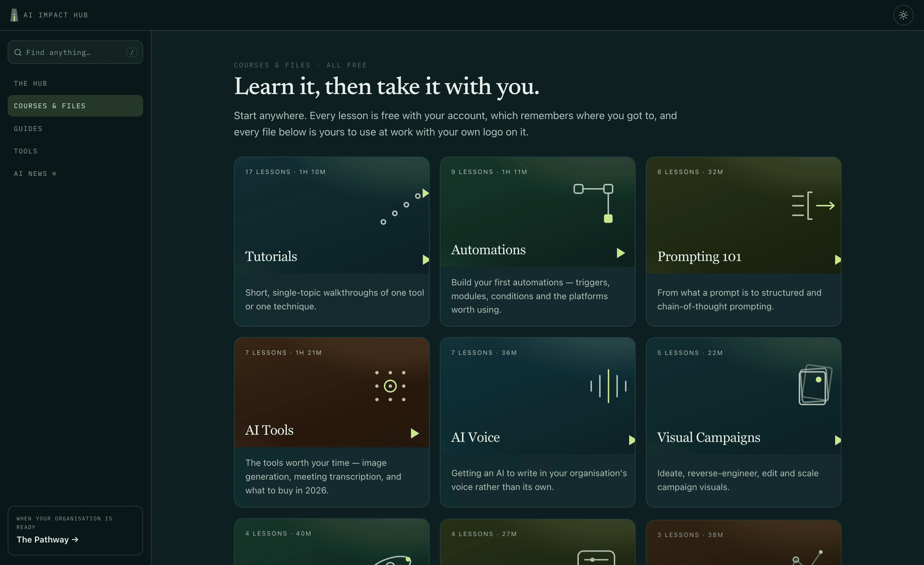Image resolution: width=924 pixels, height=565 pixels.
Task: Open the AI Impact Hub home title
Action: pos(56,15)
